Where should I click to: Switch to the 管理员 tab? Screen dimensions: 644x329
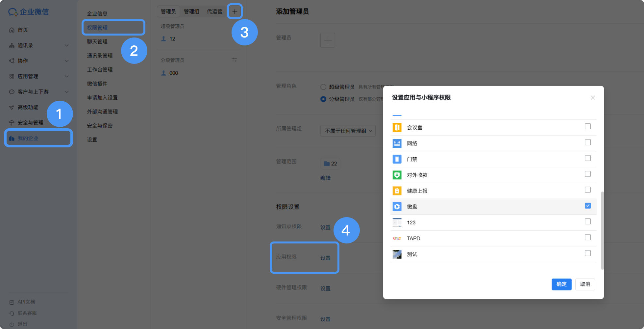[x=168, y=12]
